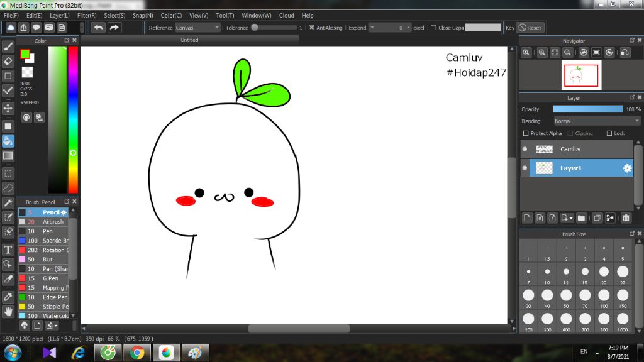Image resolution: width=644 pixels, height=362 pixels.
Task: Choose the G Pen brush
Action: (x=43, y=278)
